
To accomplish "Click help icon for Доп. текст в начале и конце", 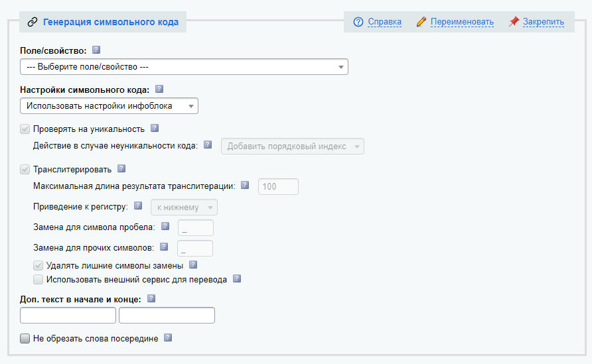I will coord(151,298).
